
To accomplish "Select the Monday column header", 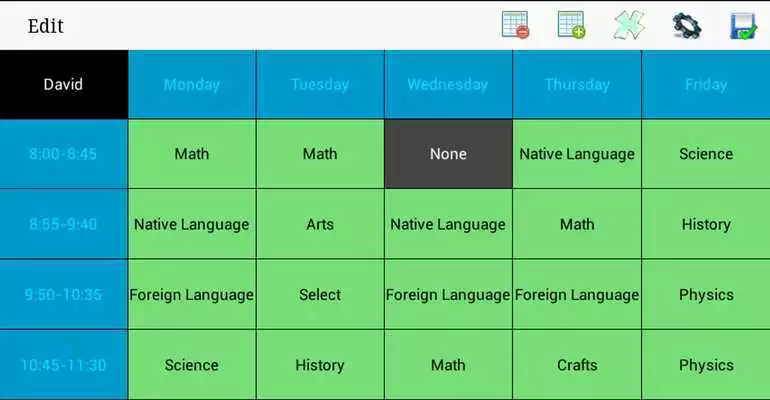I will (192, 84).
